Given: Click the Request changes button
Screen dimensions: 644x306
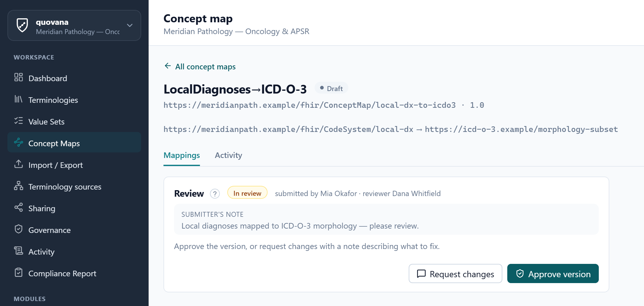Looking at the screenshot, I should (x=455, y=273).
